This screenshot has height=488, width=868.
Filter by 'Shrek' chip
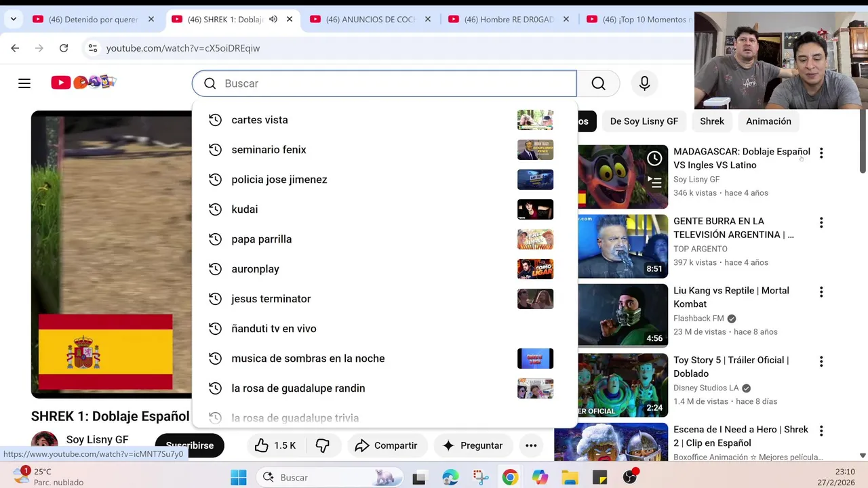[x=712, y=121]
